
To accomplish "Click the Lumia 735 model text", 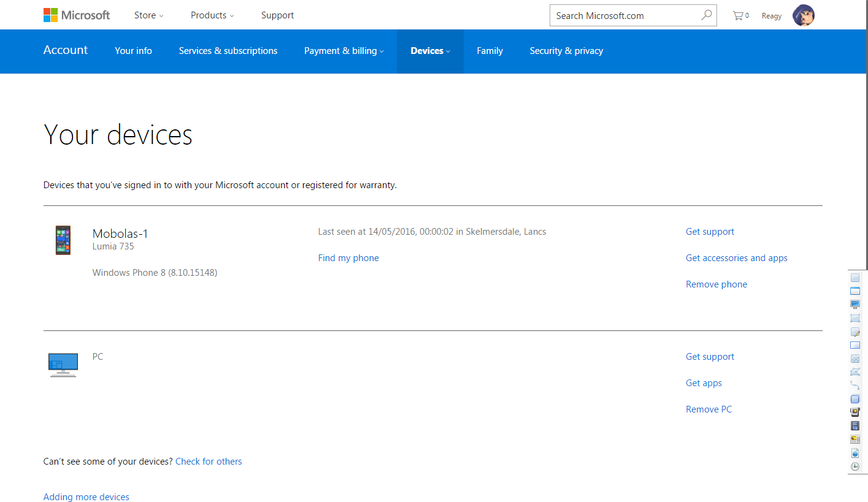I will click(x=113, y=246).
